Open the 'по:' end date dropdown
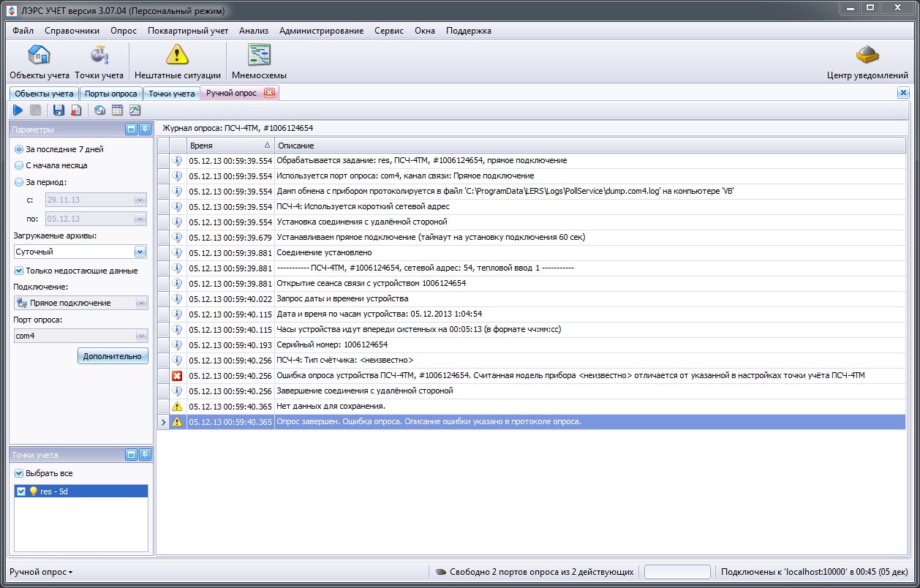This screenshot has width=920, height=588. tap(140, 219)
